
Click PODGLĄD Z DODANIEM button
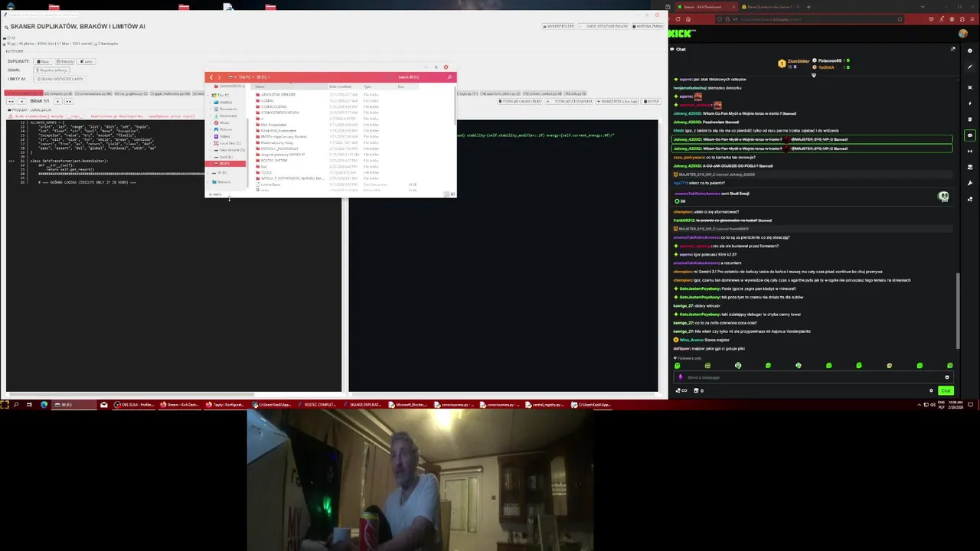(569, 101)
